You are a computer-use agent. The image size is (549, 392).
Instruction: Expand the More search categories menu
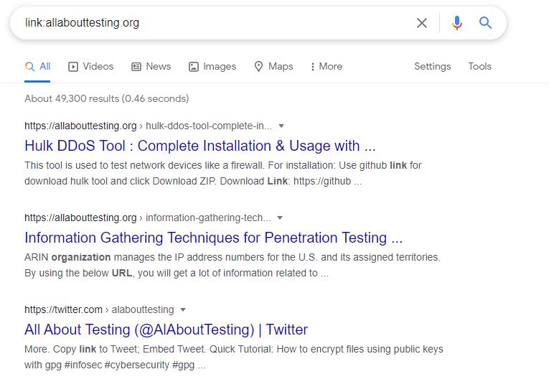(327, 67)
